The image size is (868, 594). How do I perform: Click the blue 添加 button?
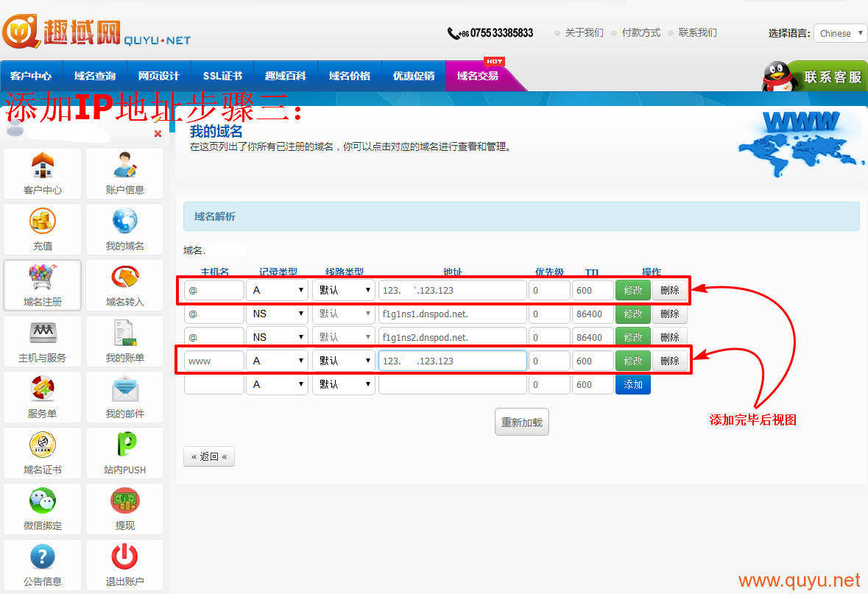pos(632,384)
